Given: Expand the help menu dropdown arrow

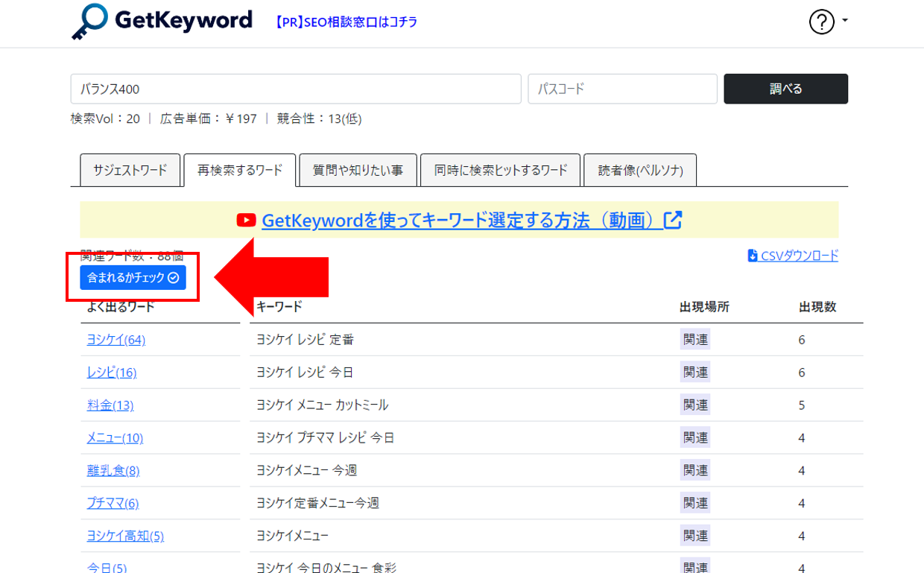Looking at the screenshot, I should point(845,21).
